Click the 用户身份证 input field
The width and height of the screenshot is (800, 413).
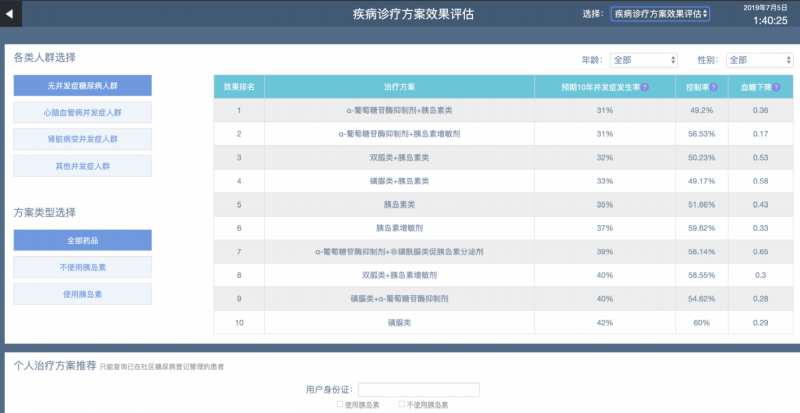(x=418, y=389)
